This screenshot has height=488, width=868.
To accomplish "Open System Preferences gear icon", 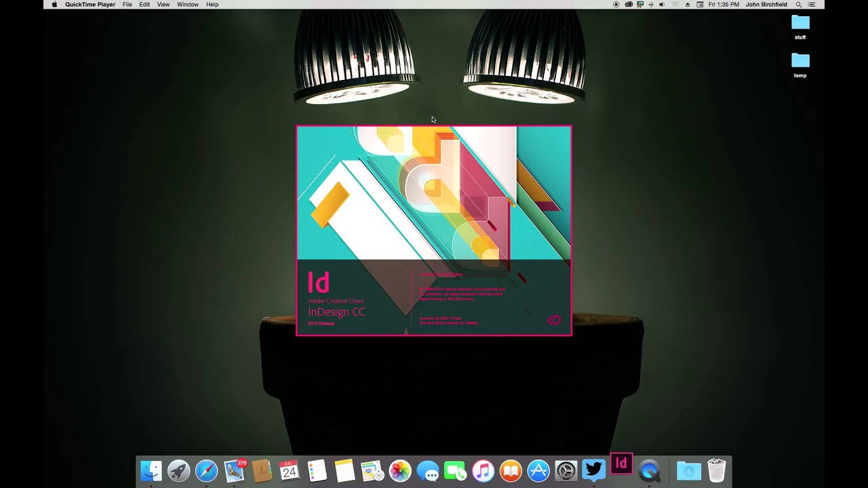I will pyautogui.click(x=566, y=470).
